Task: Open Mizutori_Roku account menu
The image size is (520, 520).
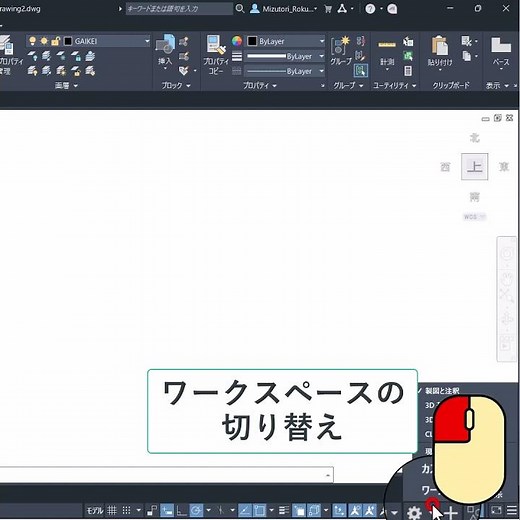Action: click(284, 9)
